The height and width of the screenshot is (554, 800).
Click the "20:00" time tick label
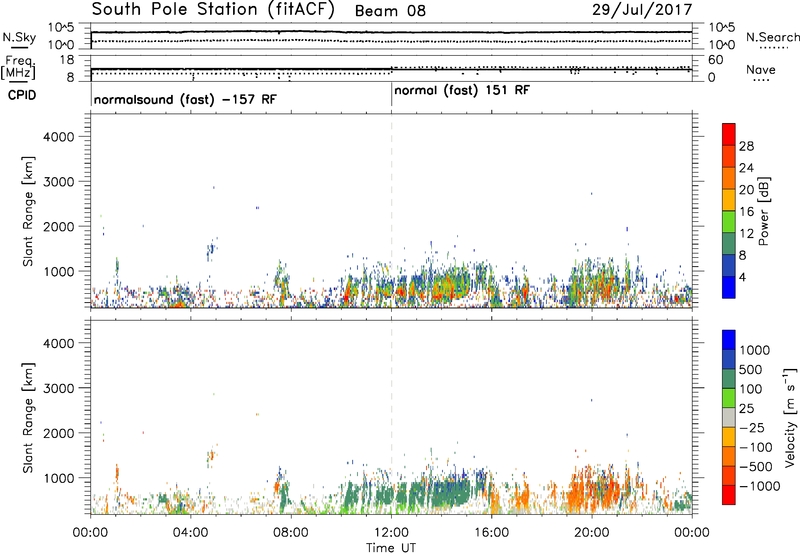click(x=592, y=533)
